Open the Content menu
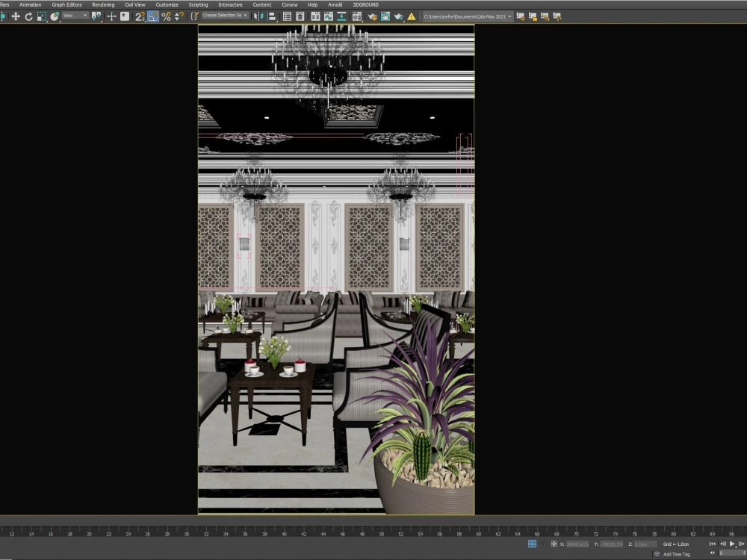The width and height of the screenshot is (747, 560). point(262,4)
